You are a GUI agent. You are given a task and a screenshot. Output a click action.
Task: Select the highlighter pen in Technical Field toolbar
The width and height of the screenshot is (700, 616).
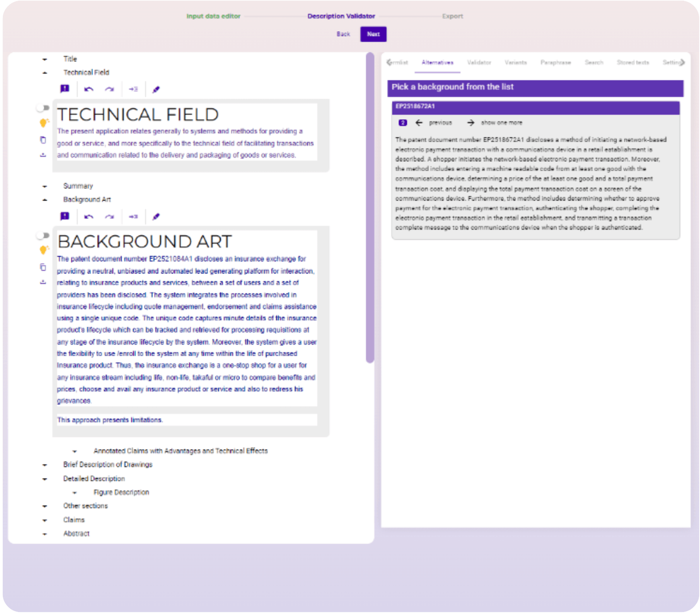point(156,89)
